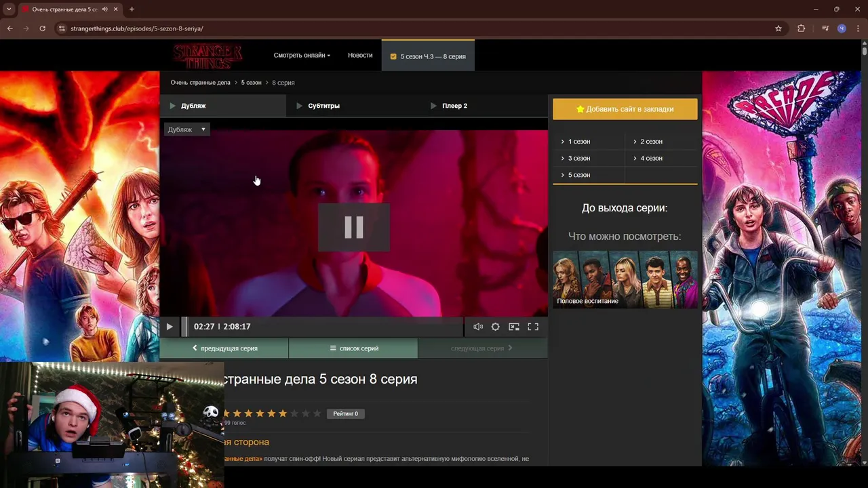
Task: Rate the episode with the tenth star
Action: tap(317, 413)
